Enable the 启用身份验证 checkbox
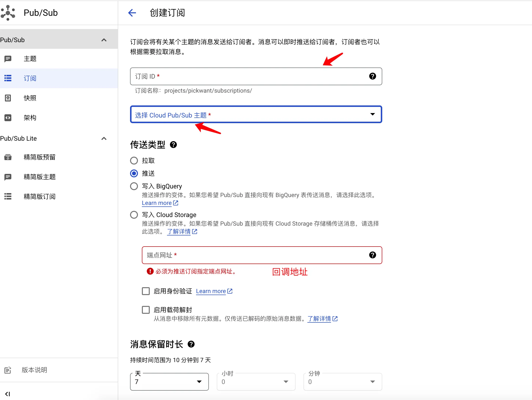This screenshot has width=532, height=400. (x=146, y=291)
